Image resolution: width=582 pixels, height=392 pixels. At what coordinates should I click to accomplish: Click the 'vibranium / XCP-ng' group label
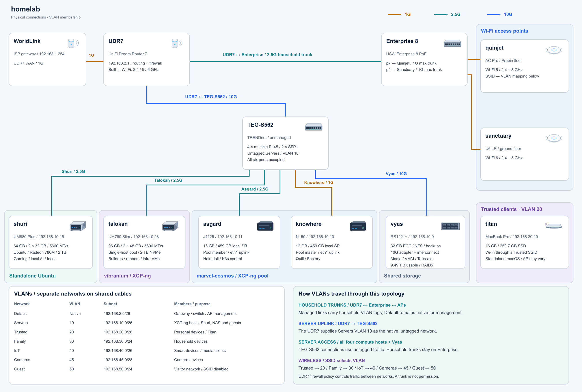[127, 276]
